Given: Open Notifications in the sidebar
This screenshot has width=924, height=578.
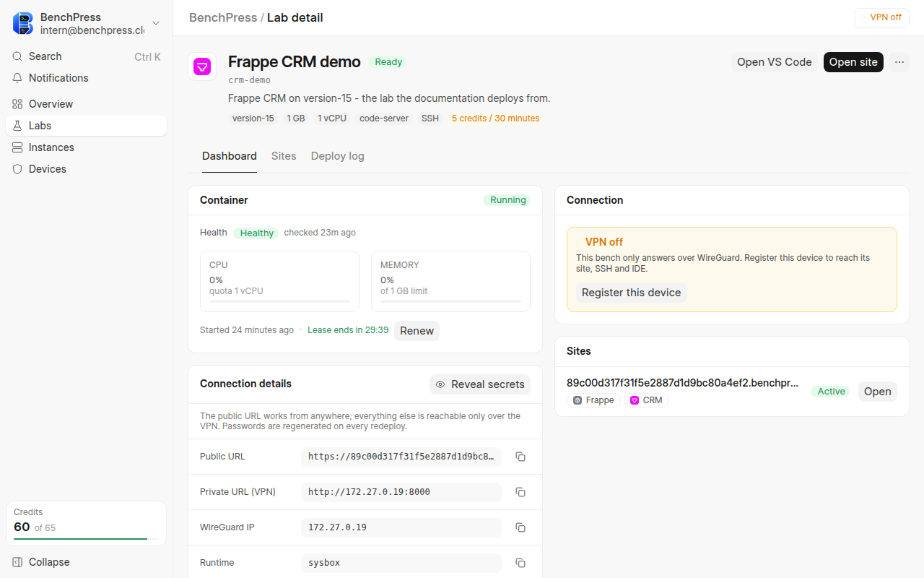Looking at the screenshot, I should (x=86, y=78).
